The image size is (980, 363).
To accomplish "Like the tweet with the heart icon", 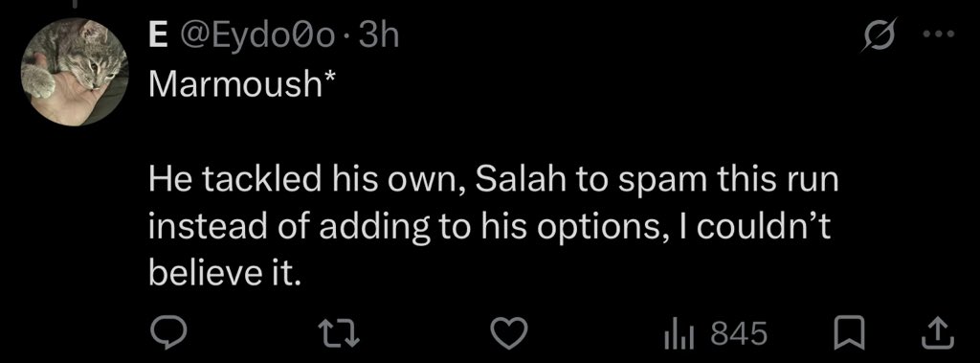I will tap(508, 333).
